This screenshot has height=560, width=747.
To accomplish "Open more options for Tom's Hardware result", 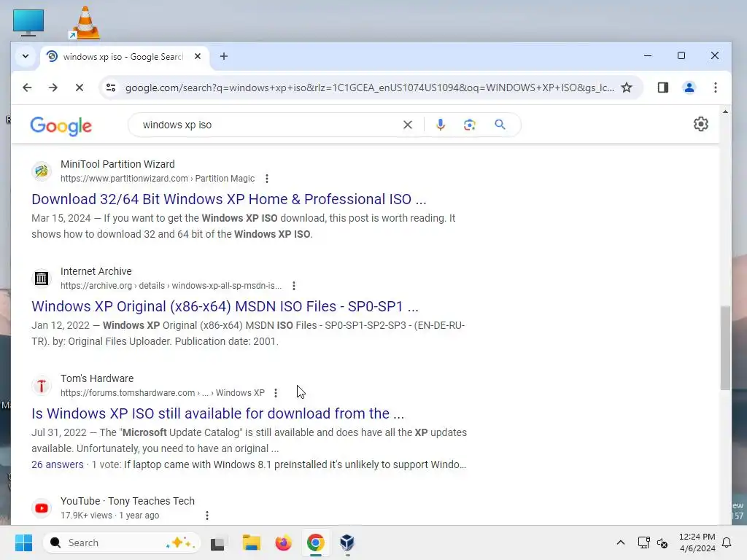I will point(276,393).
